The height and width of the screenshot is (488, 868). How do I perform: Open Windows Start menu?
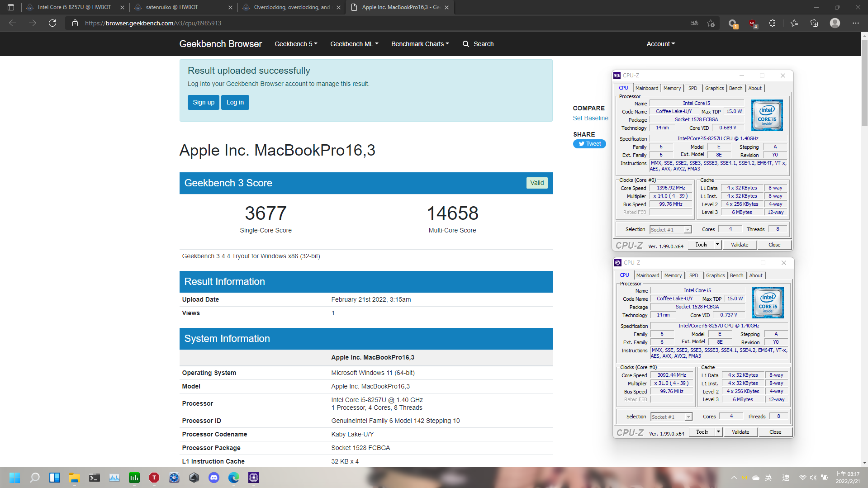pos(15,478)
